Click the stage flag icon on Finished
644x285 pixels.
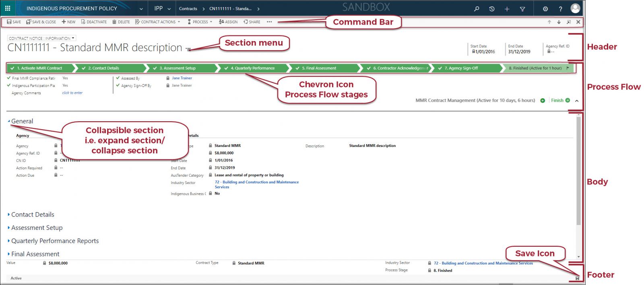[x=568, y=68]
